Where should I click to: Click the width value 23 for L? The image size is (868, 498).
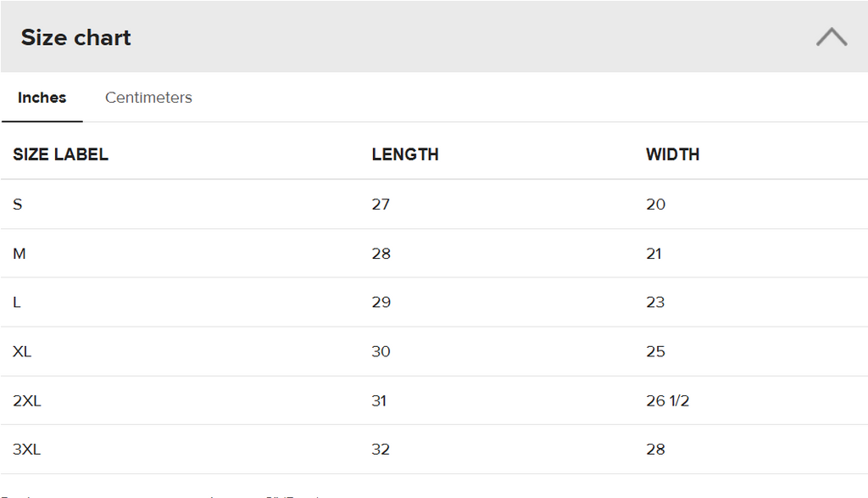(x=655, y=303)
